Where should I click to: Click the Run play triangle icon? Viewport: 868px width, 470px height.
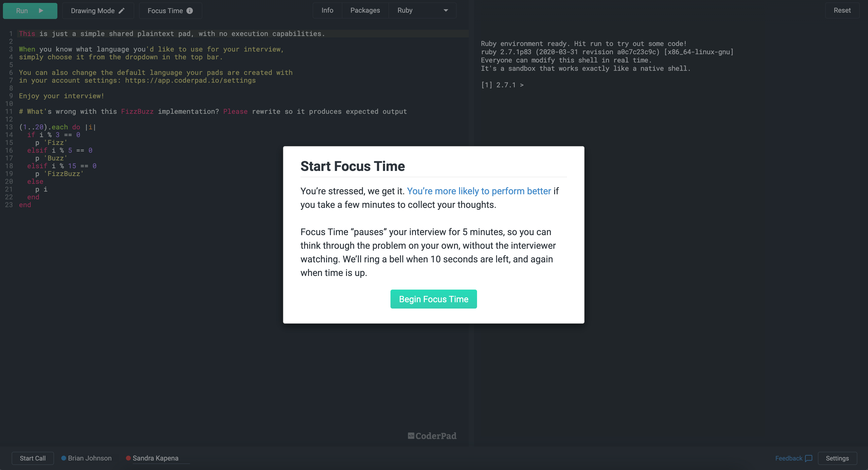[41, 11]
